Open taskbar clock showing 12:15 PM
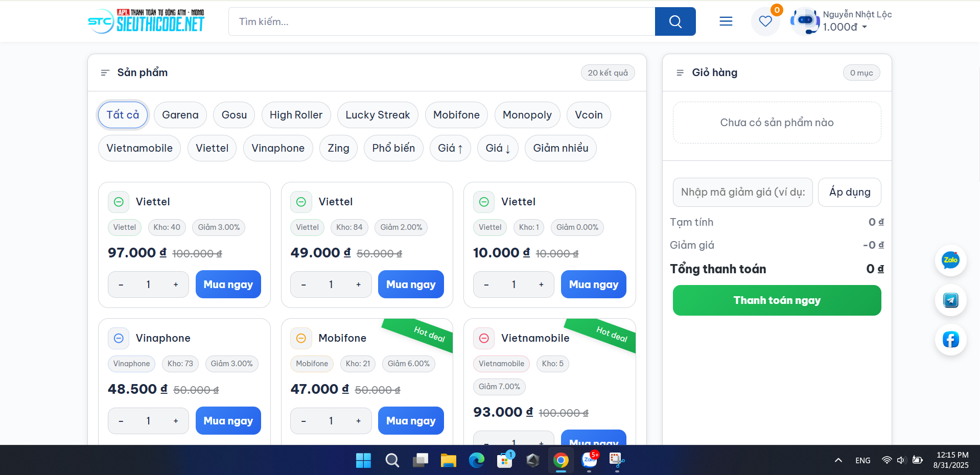 click(x=951, y=460)
